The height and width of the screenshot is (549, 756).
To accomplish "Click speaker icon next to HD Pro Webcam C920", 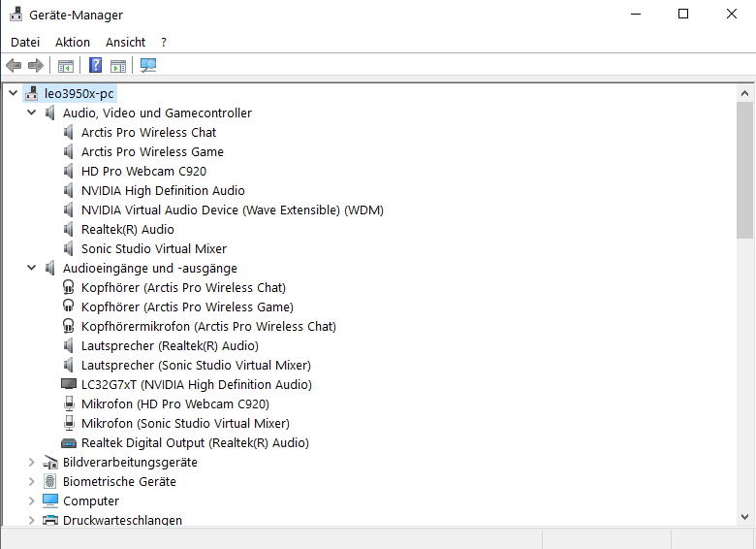I will [69, 171].
